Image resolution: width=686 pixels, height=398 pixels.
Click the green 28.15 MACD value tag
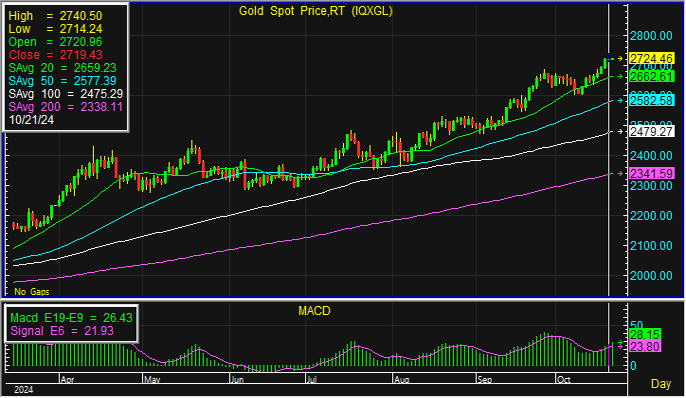tap(644, 335)
